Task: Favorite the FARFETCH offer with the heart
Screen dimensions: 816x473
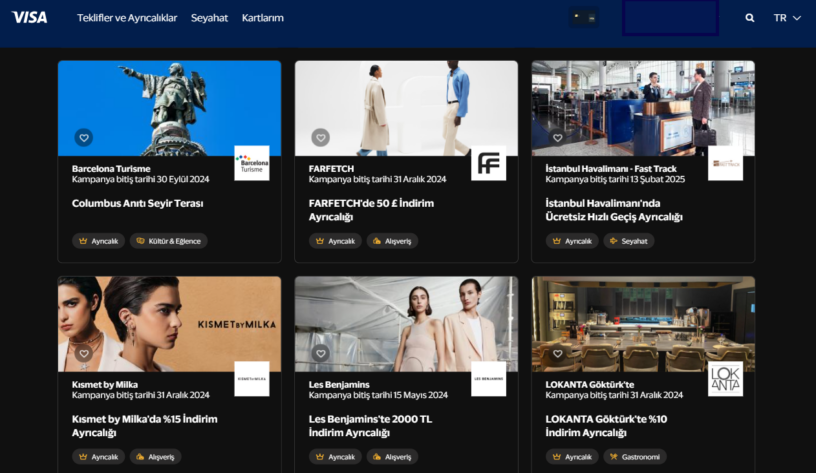Action: pos(321,137)
